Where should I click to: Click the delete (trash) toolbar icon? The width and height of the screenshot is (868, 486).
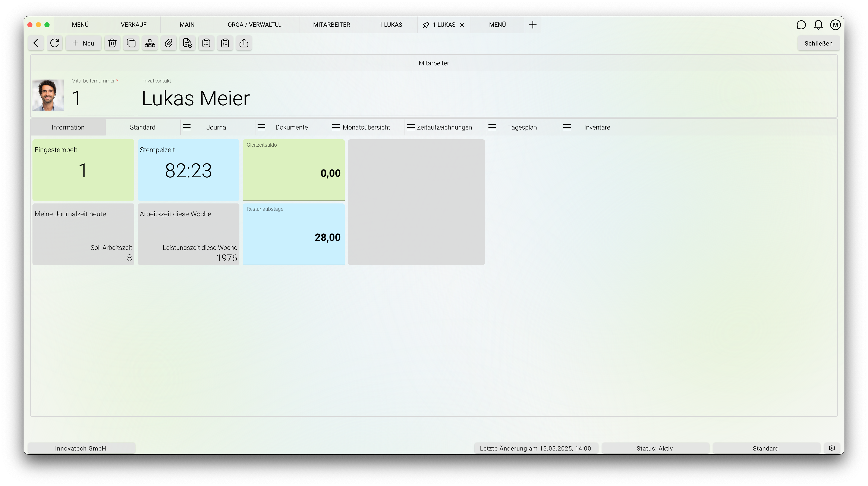tap(112, 43)
